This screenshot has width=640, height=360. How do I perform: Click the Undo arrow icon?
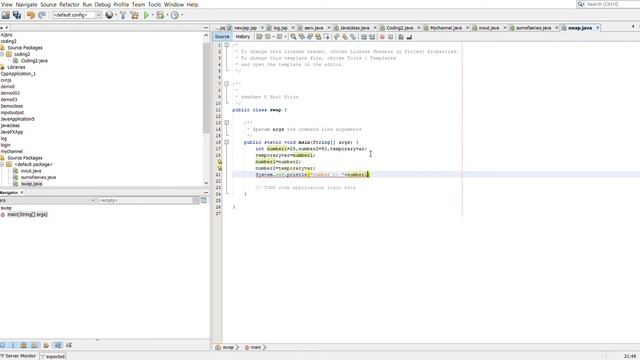(31, 15)
